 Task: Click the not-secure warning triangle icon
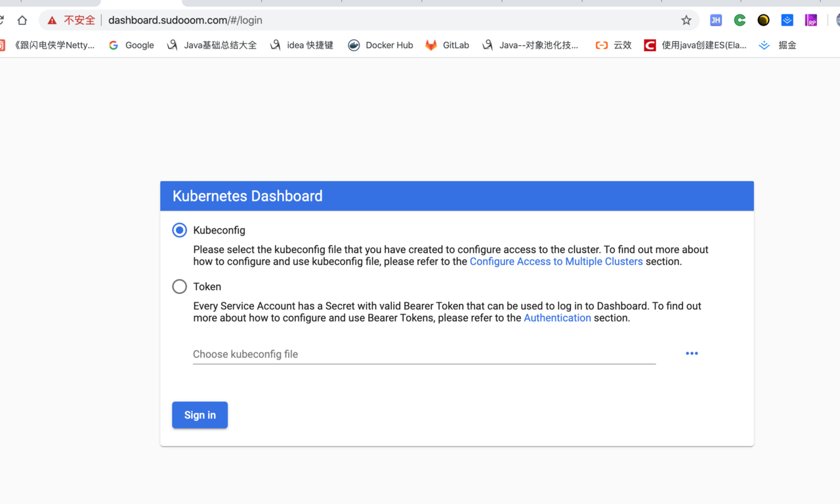click(52, 20)
